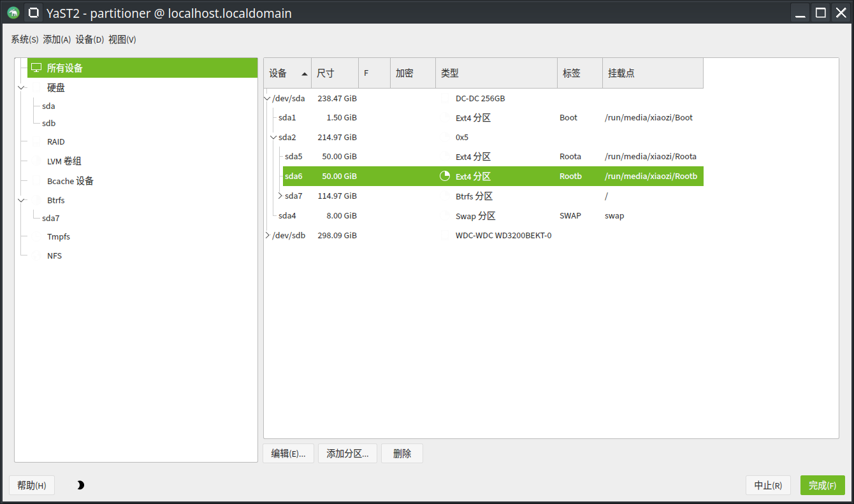Screen dimensions: 854x504
Task: Select NFS in the sidebar tree
Action: 55,256
